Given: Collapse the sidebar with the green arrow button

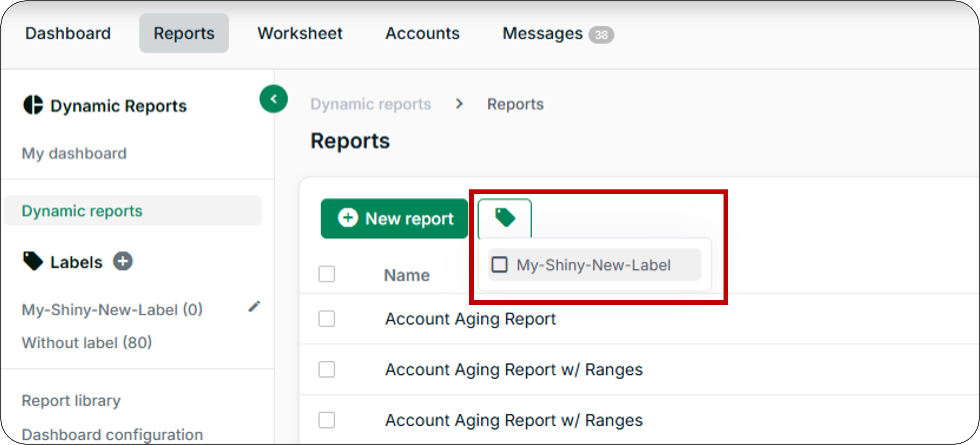Looking at the screenshot, I should [274, 99].
